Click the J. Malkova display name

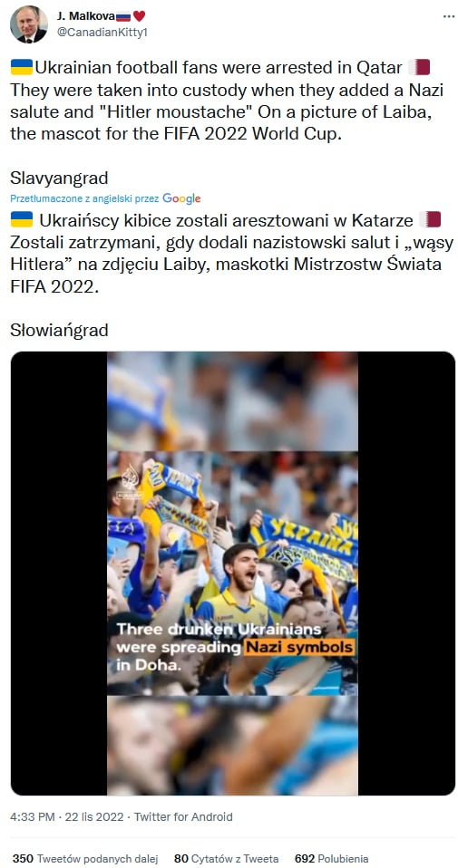click(x=85, y=16)
